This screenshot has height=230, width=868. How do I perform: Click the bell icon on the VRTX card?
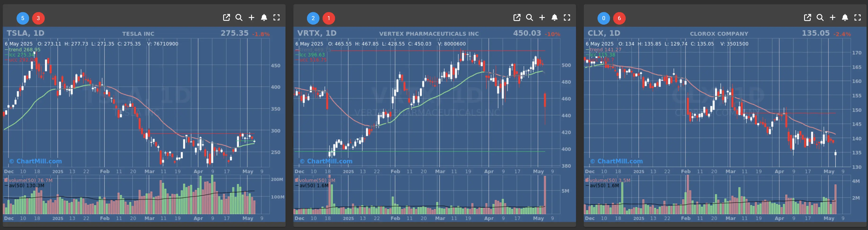555,18
